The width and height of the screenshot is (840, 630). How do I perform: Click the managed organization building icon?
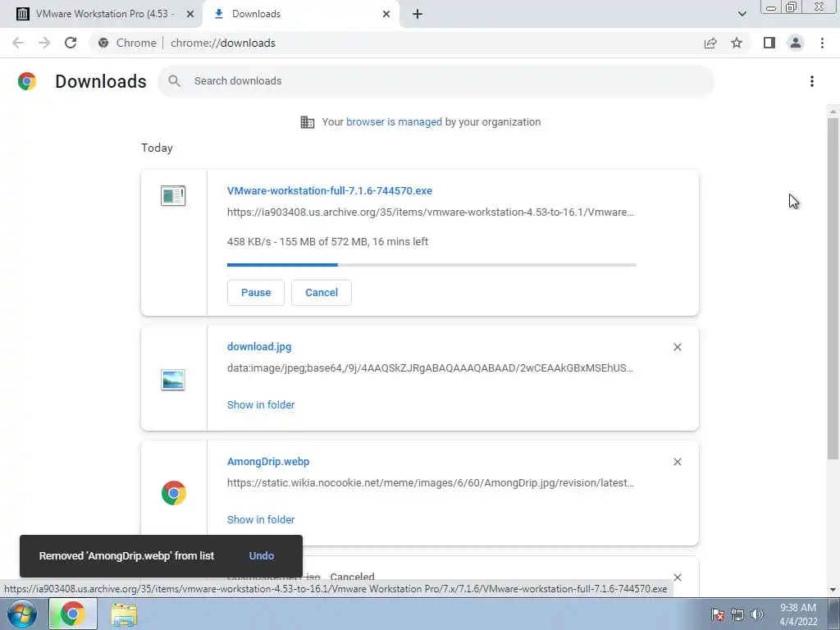coord(307,122)
